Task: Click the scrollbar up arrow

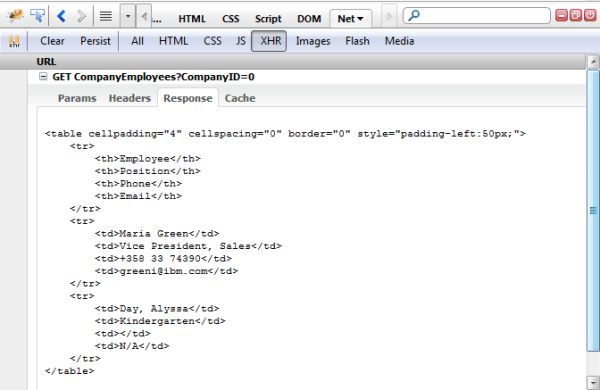Action: point(593,61)
